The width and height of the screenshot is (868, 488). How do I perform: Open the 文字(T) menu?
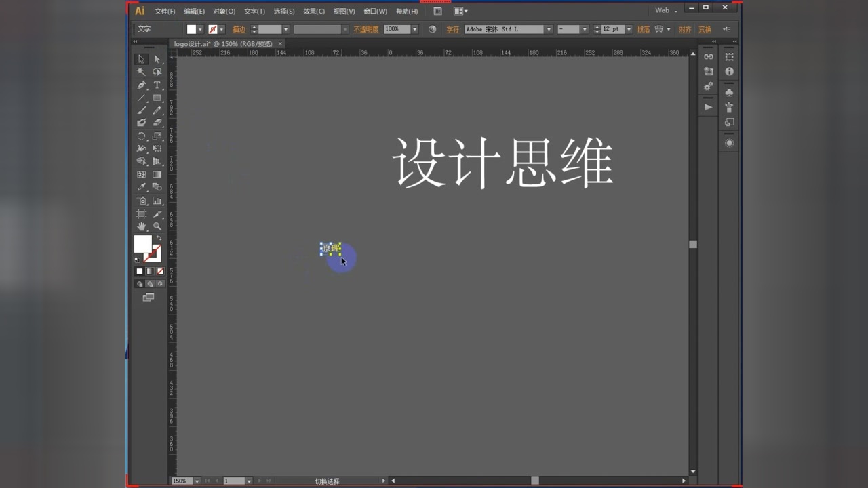254,12
